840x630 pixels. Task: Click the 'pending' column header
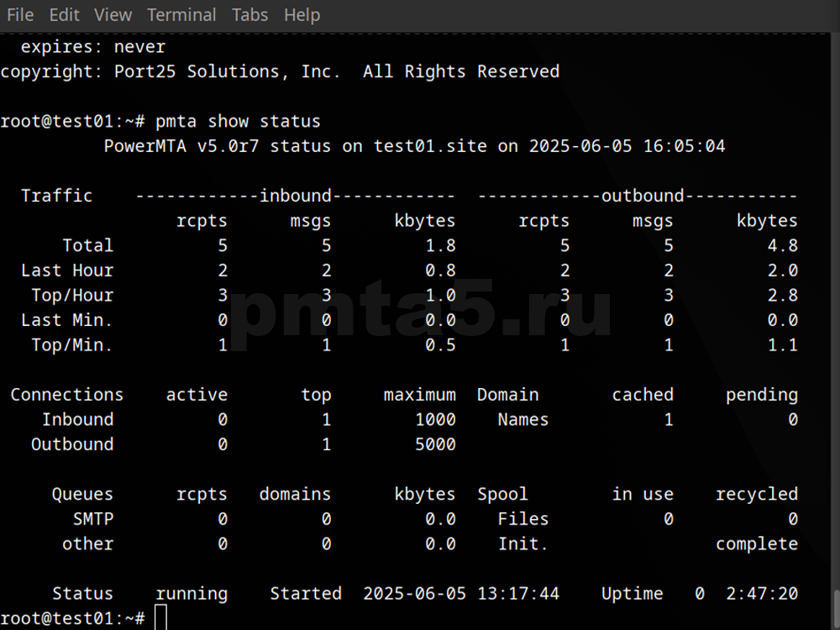pos(762,396)
